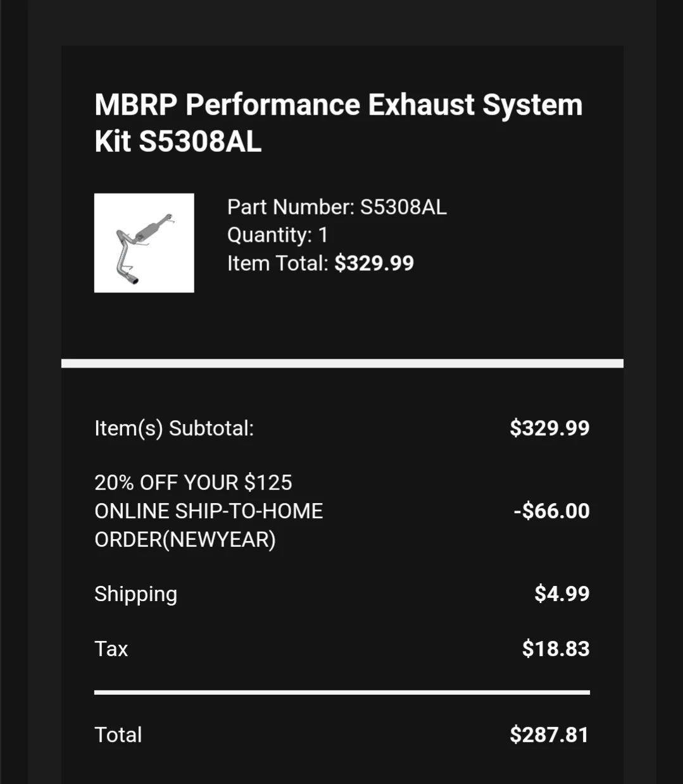The height and width of the screenshot is (784, 683).
Task: Click the NEWYEAR promo discount description
Action: (209, 511)
